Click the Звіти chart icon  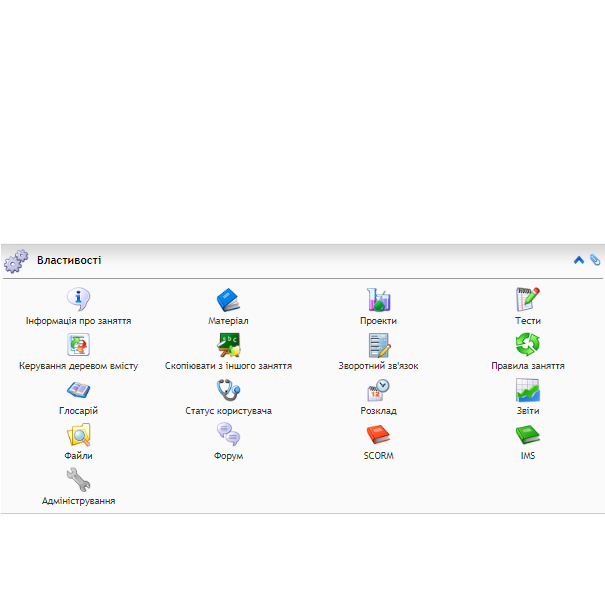(x=527, y=389)
